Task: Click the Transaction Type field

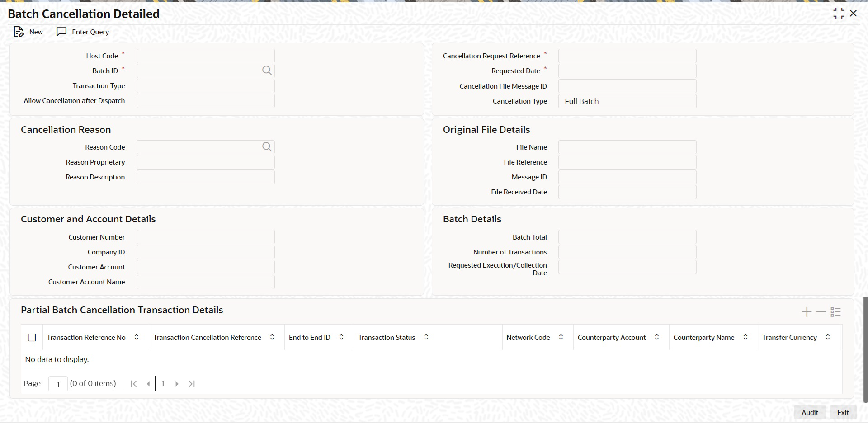Action: tap(206, 86)
